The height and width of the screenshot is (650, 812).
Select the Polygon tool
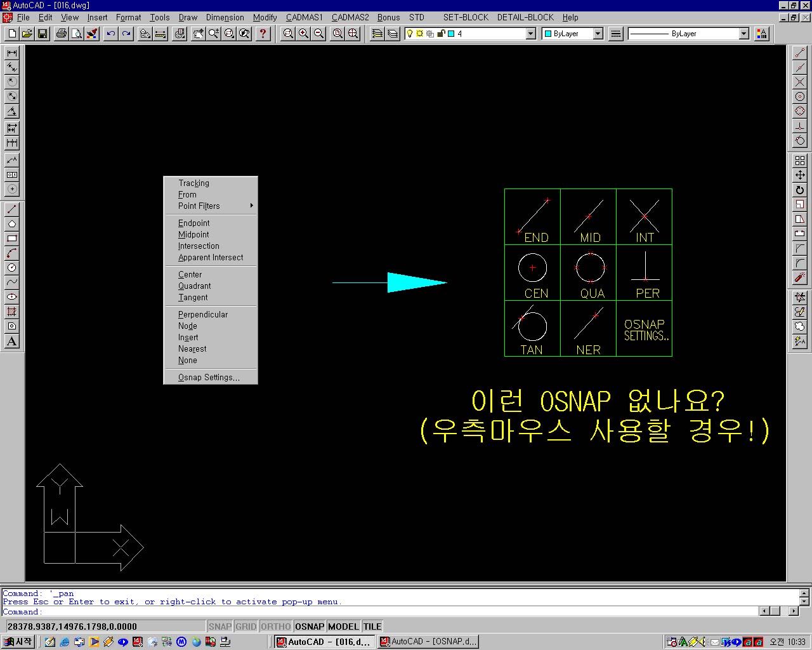11,223
